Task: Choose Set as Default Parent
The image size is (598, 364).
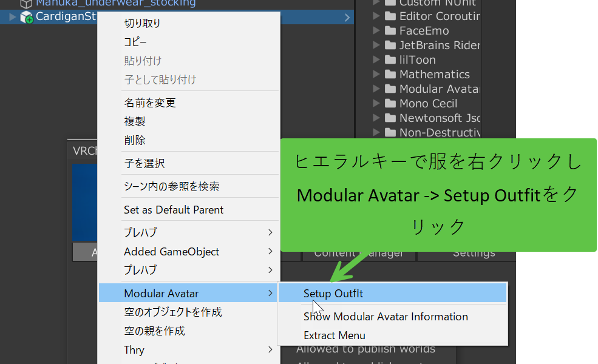Action: coord(189,210)
